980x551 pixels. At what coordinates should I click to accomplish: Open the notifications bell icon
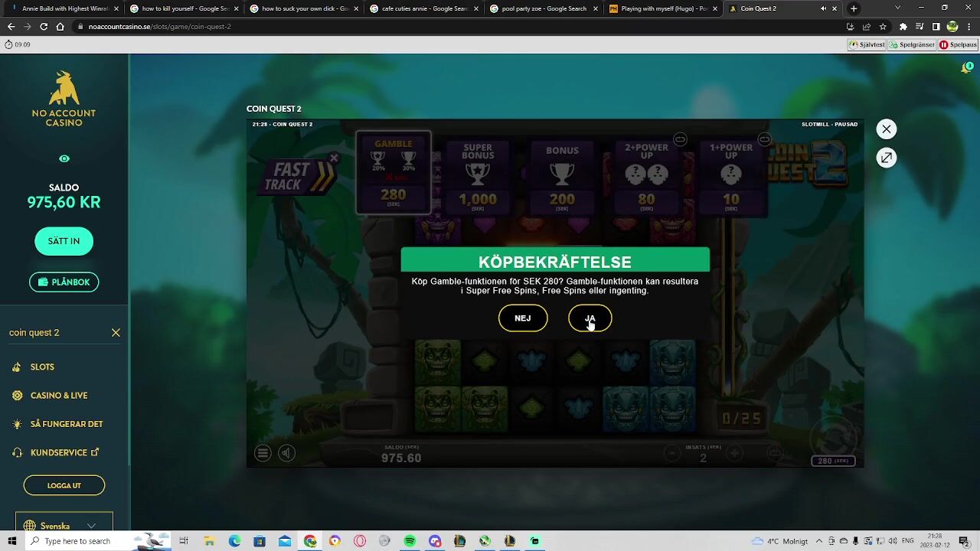coord(966,68)
